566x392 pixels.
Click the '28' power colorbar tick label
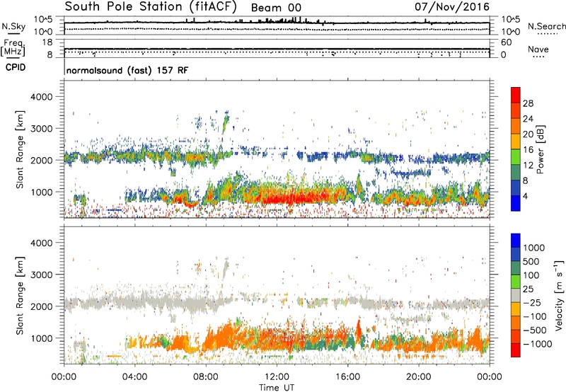tap(528, 103)
